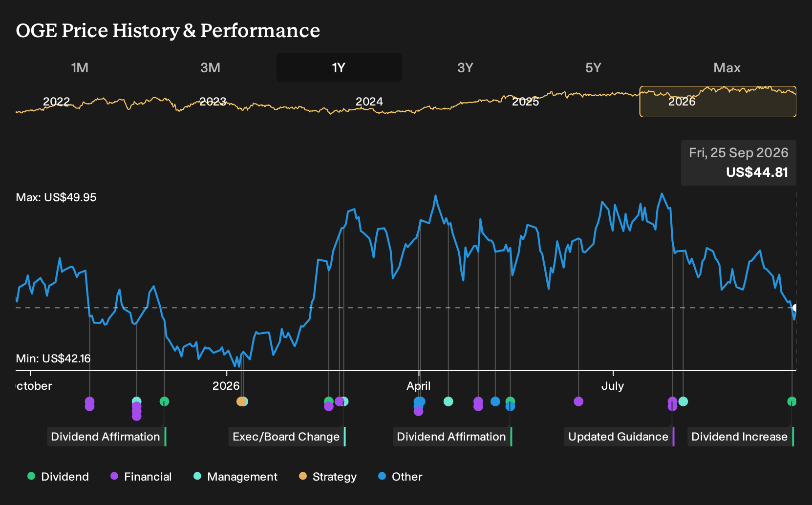Toggle Strategy events in legend
The image size is (812, 505).
(x=328, y=477)
